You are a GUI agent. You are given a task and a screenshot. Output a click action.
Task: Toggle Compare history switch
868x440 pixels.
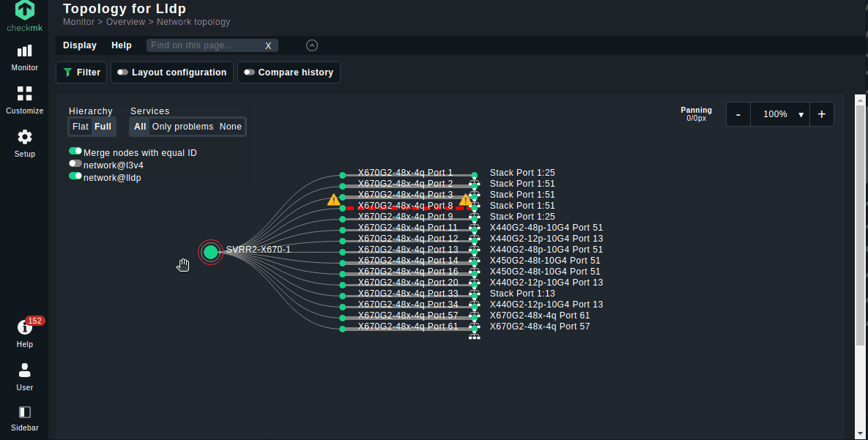pos(250,72)
